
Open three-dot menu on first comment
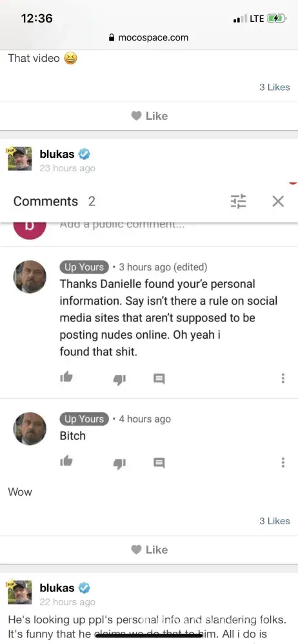coord(283,378)
